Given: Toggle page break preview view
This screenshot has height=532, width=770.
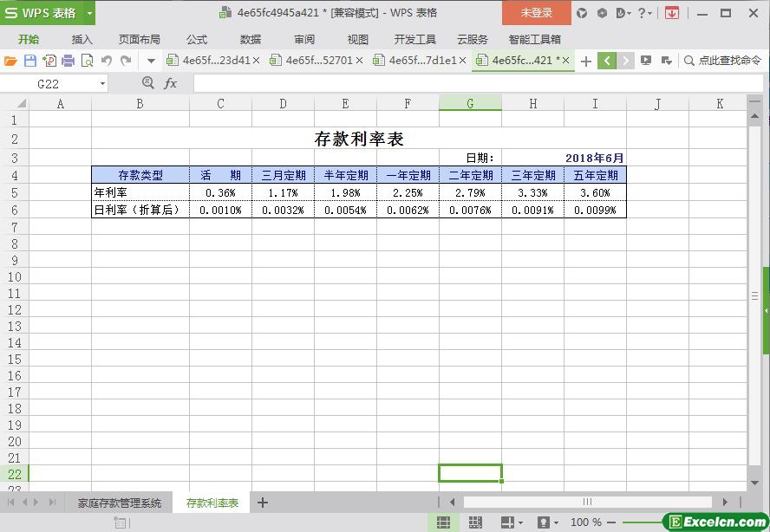Looking at the screenshot, I should tap(475, 522).
